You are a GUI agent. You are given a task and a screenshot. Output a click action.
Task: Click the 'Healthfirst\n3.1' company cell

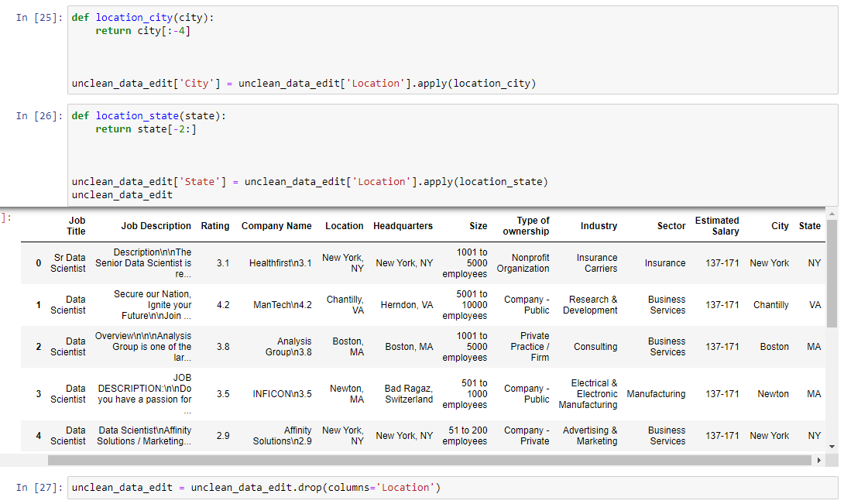click(x=280, y=262)
